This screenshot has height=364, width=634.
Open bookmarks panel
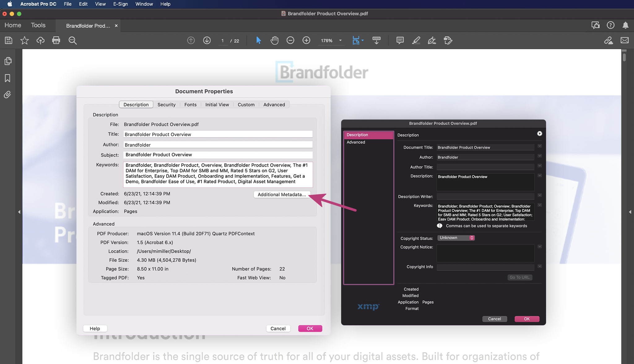tap(7, 78)
